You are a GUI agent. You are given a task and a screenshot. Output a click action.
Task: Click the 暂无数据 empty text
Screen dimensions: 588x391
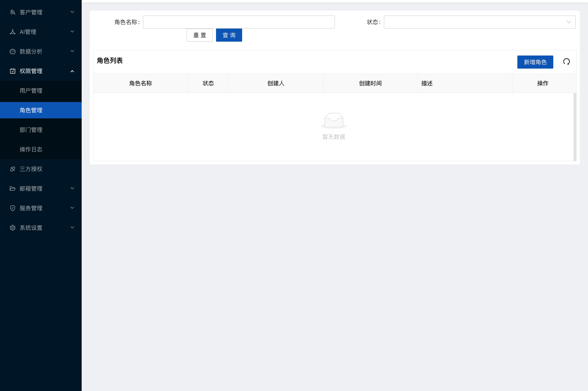334,137
